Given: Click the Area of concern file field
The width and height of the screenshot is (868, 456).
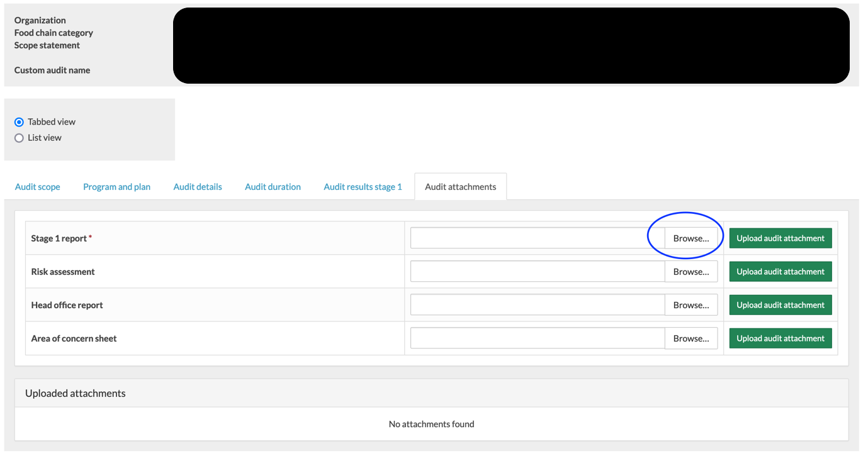Looking at the screenshot, I should [537, 338].
